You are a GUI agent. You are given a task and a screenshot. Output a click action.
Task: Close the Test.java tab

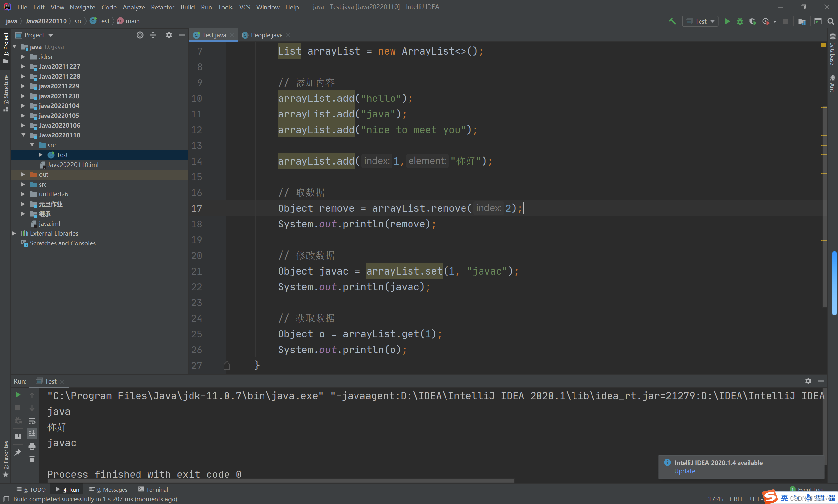point(232,35)
